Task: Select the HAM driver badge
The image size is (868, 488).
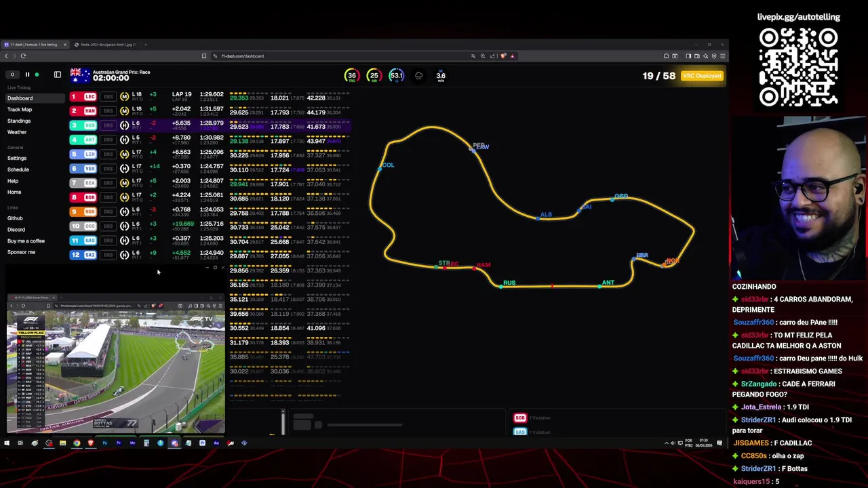Action: tap(84, 111)
